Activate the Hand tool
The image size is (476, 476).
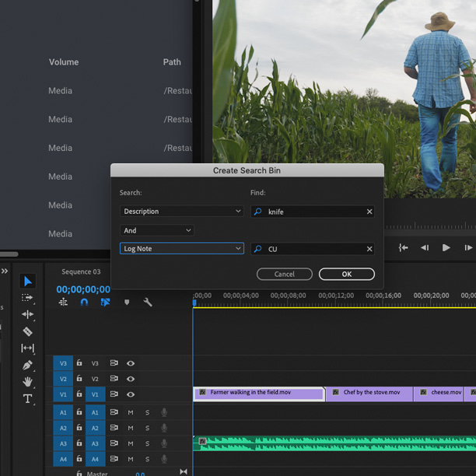click(28, 382)
